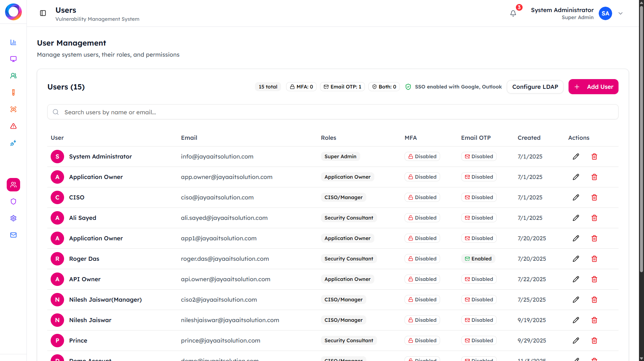
Task: Click Roger Das Email OTP Enabled badge
Action: click(x=478, y=259)
